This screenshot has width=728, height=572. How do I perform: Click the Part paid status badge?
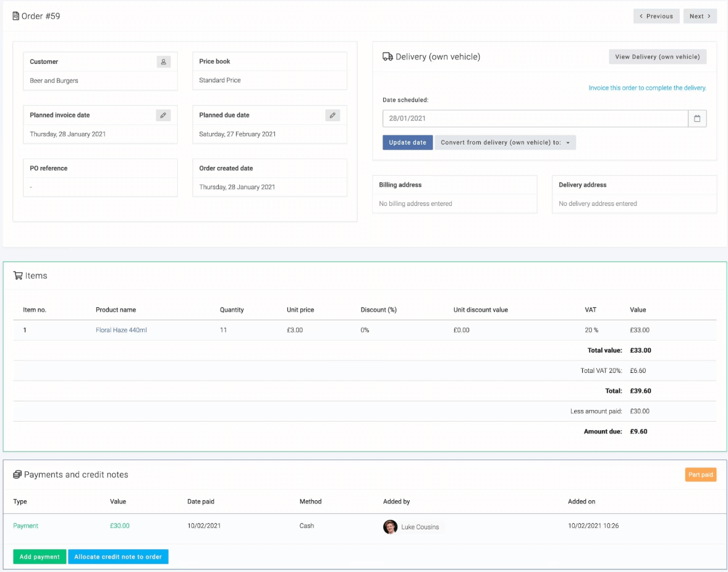(701, 474)
